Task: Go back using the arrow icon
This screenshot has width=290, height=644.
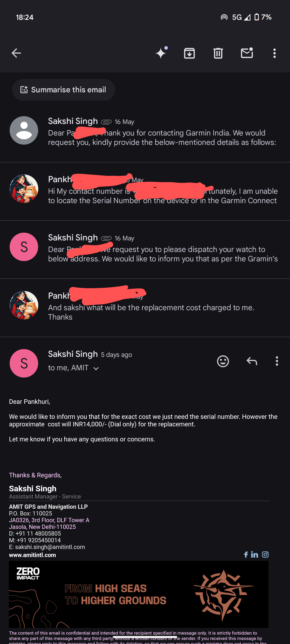Action: point(16,53)
